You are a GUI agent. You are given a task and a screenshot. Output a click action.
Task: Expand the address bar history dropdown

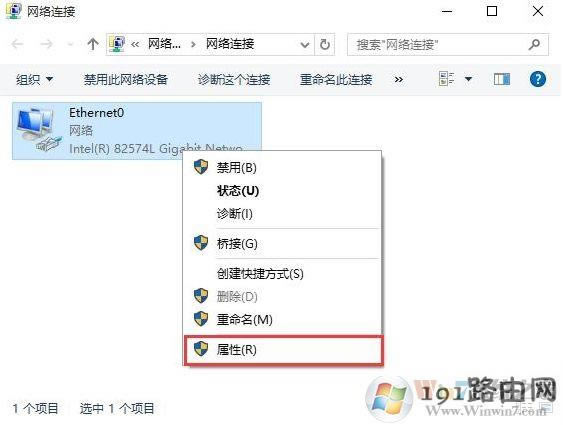[304, 45]
